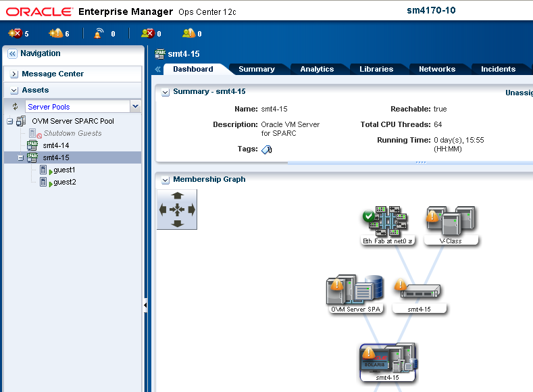
Task: Select guest2 in the assets tree
Action: point(65,182)
